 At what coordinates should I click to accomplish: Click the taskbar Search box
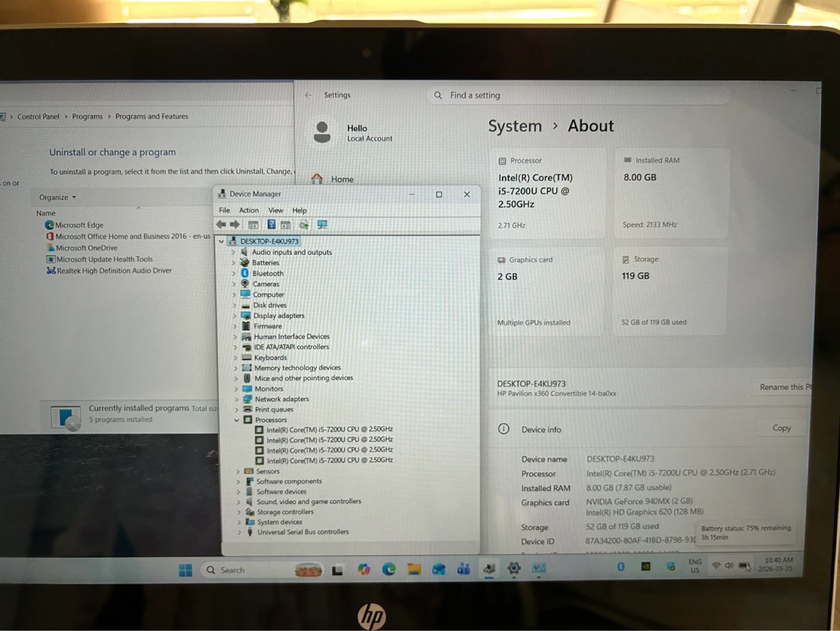[261, 570]
